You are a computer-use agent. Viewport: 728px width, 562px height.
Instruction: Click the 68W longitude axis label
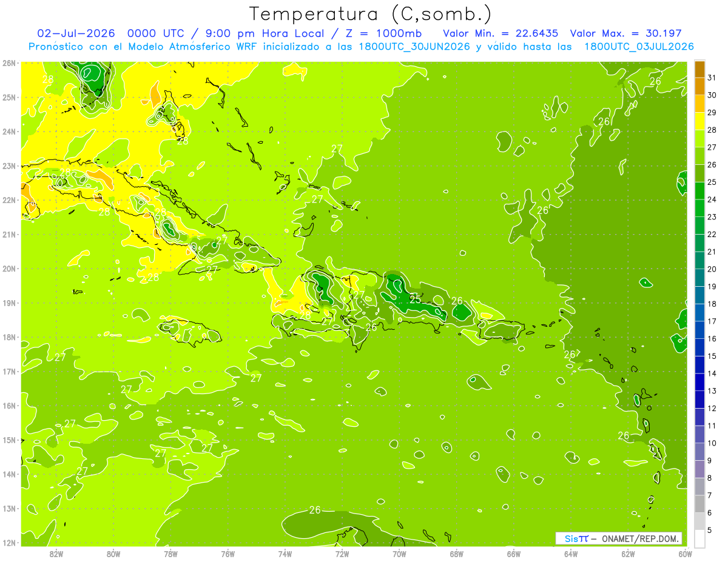tap(456, 554)
